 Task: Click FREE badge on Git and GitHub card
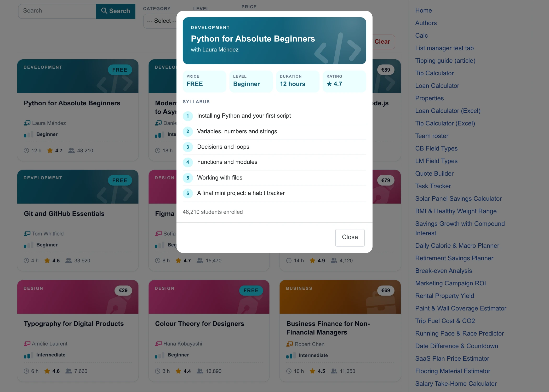click(x=120, y=180)
